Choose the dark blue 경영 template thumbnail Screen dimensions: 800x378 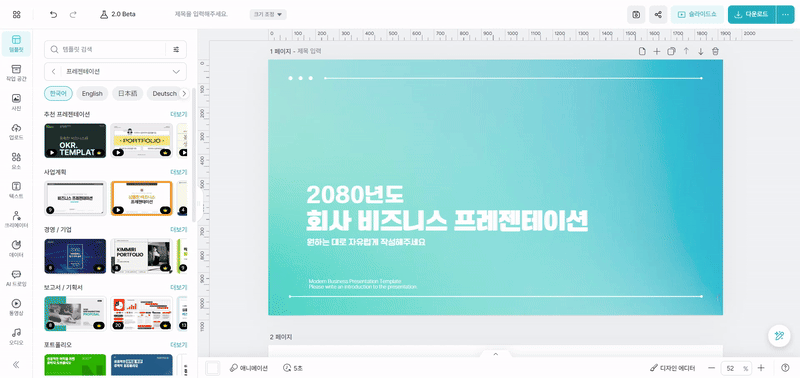click(76, 256)
